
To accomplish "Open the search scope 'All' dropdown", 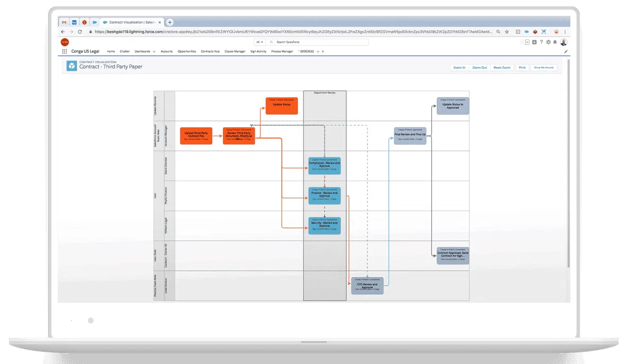I will 259,42.
